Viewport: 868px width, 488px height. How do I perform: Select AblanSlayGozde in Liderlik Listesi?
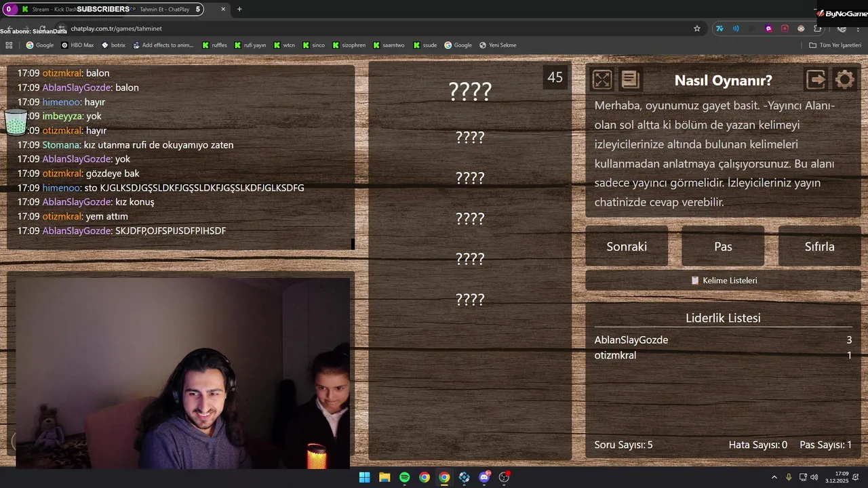(631, 340)
